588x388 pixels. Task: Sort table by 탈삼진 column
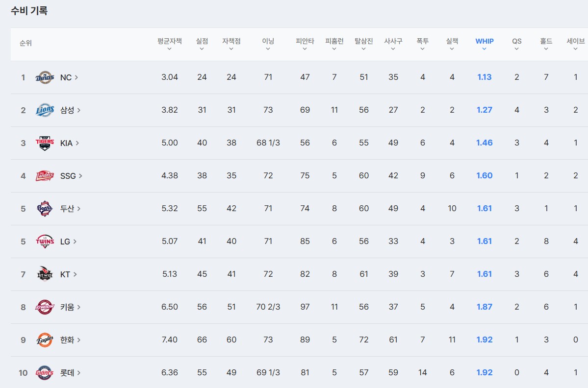363,44
